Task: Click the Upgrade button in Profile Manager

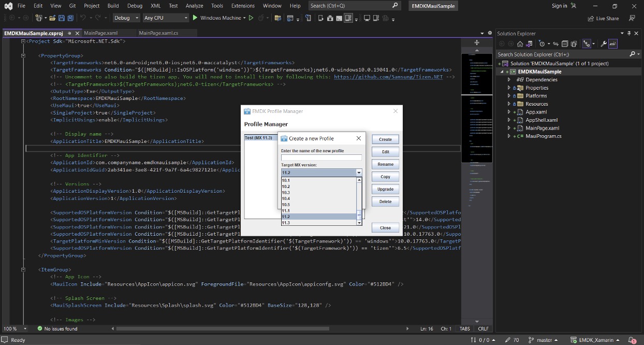Action: pyautogui.click(x=385, y=189)
